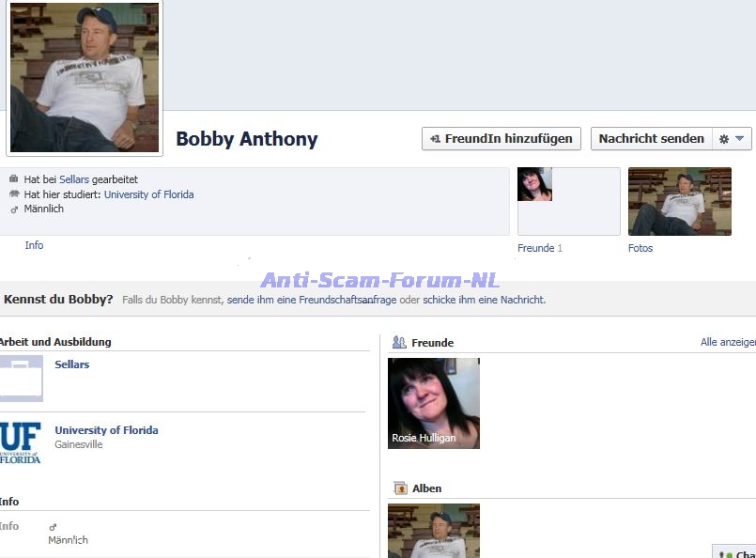
Task: Click the gear icon beside Nachricht senden
Action: coord(723,139)
